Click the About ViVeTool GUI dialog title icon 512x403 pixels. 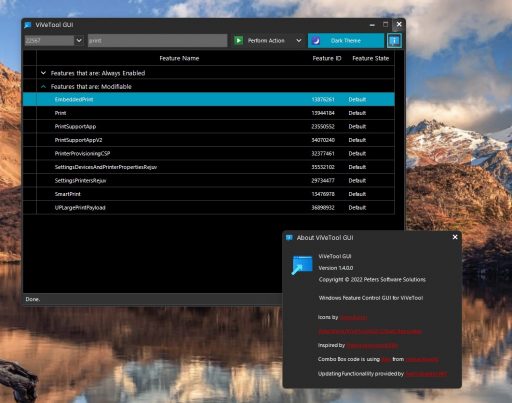click(289, 237)
